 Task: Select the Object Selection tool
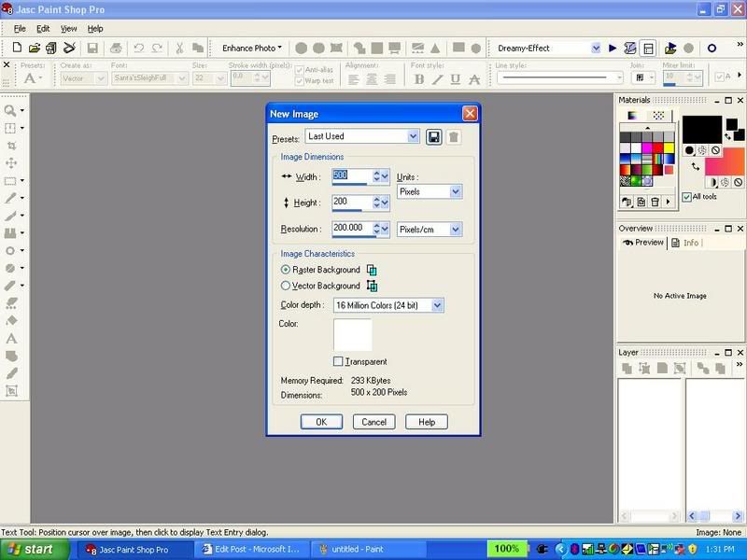pos(11,391)
